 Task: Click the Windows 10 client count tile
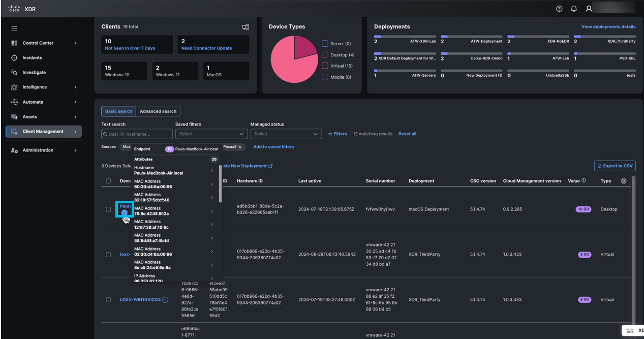(x=125, y=71)
